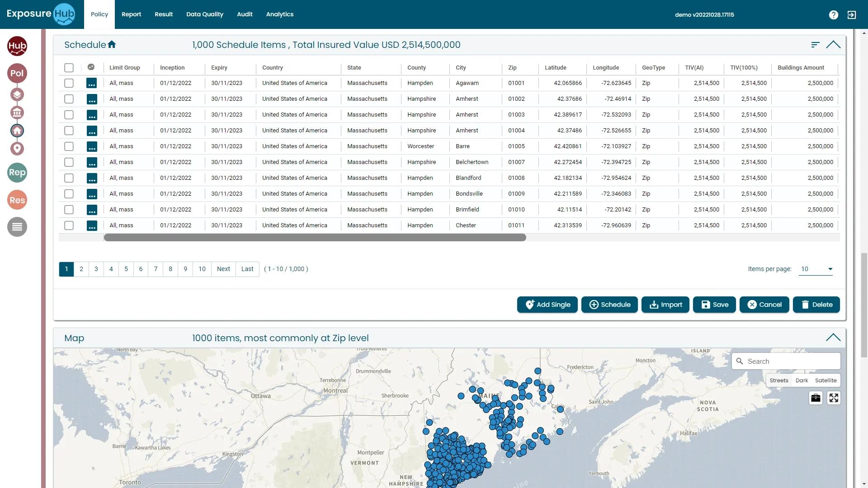
Task: Click the map Search field
Action: (x=786, y=361)
